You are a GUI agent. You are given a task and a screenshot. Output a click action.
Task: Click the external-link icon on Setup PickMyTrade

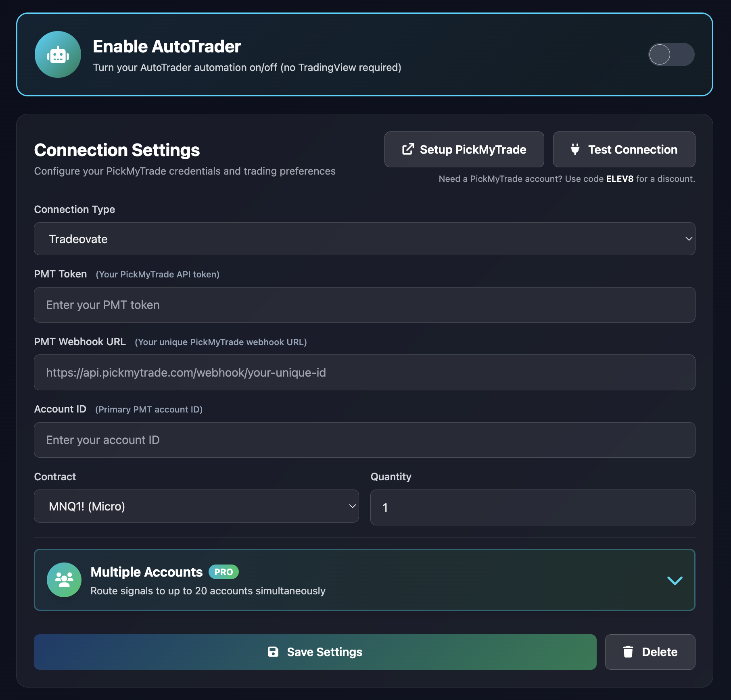408,149
